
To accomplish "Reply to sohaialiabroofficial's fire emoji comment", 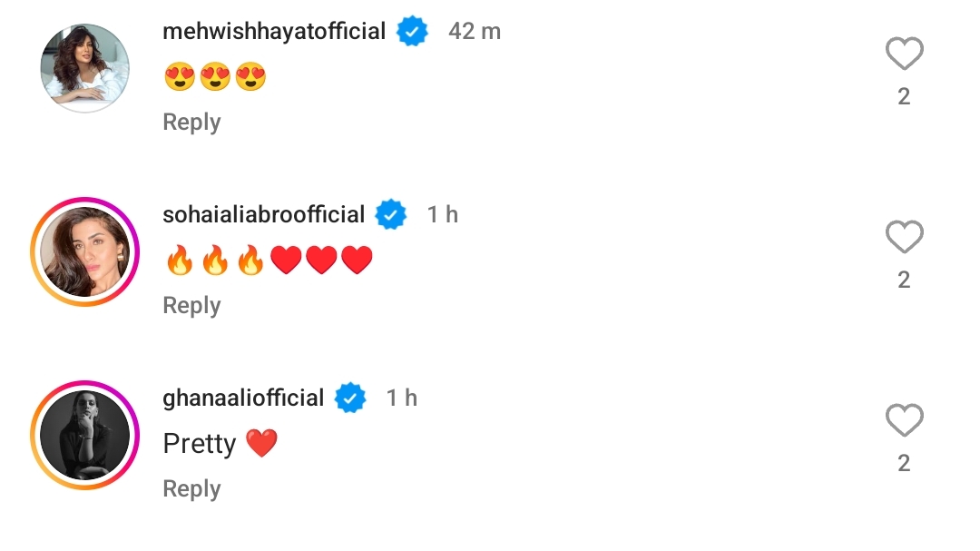I will click(191, 306).
